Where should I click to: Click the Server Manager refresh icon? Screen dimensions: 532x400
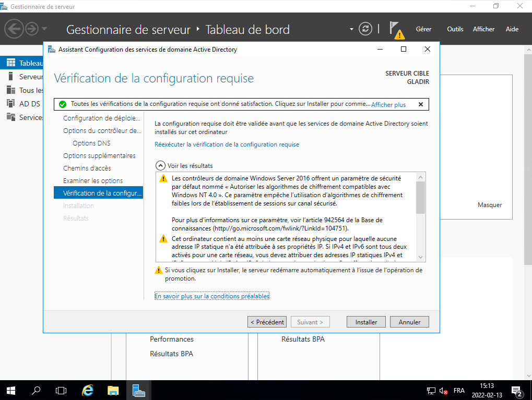(366, 29)
